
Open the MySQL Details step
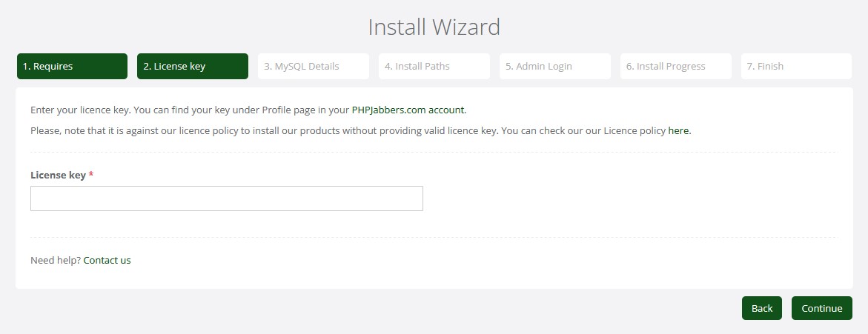coord(313,66)
